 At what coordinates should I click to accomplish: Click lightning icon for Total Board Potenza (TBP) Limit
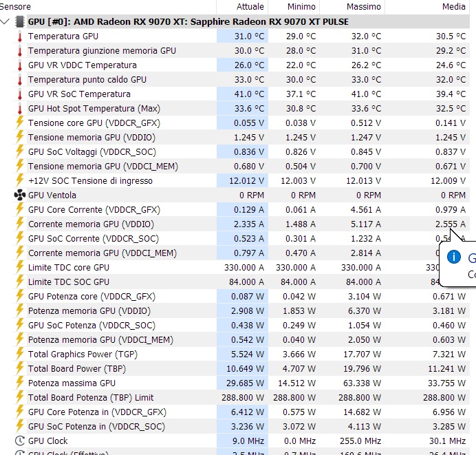[x=20, y=397]
